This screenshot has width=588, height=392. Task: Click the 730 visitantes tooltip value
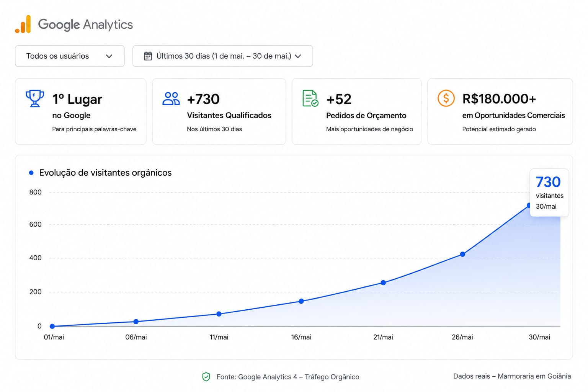tap(548, 182)
